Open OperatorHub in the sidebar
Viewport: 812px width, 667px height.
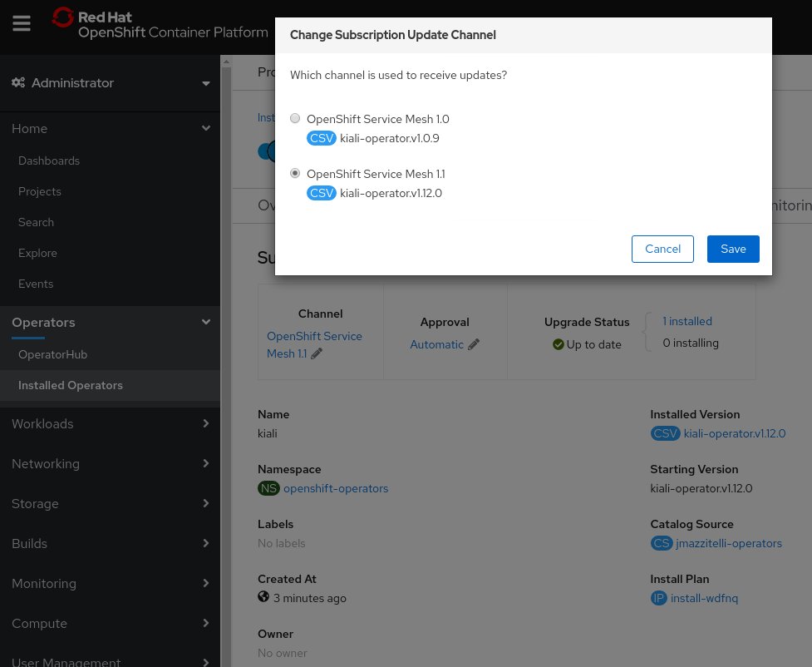tap(52, 354)
